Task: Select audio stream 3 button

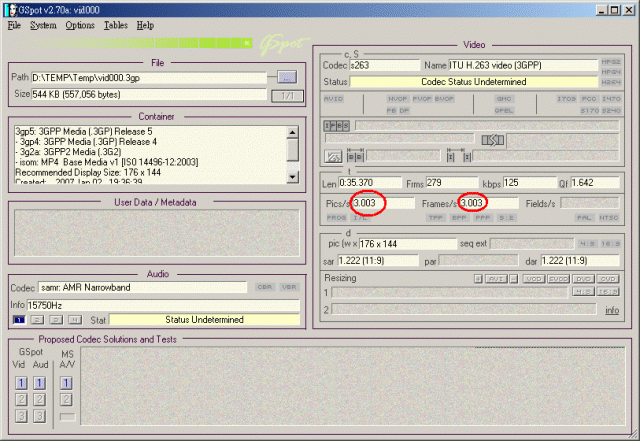Action: [x=56, y=320]
